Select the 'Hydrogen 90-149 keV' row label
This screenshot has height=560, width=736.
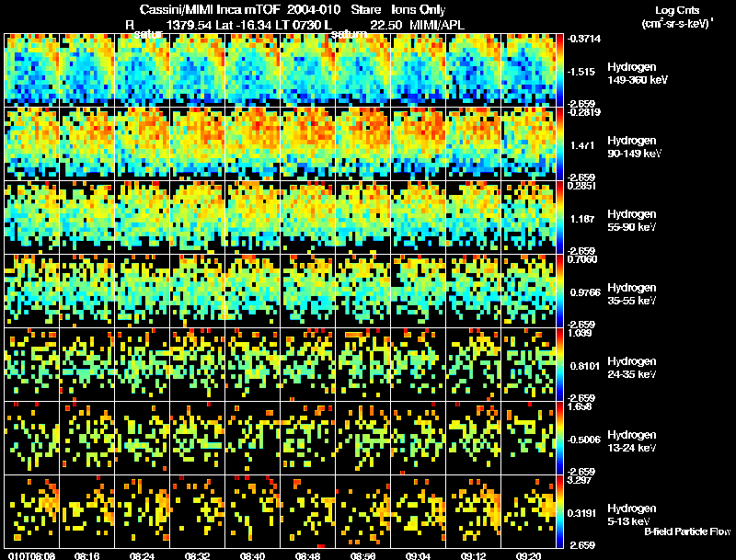click(634, 147)
